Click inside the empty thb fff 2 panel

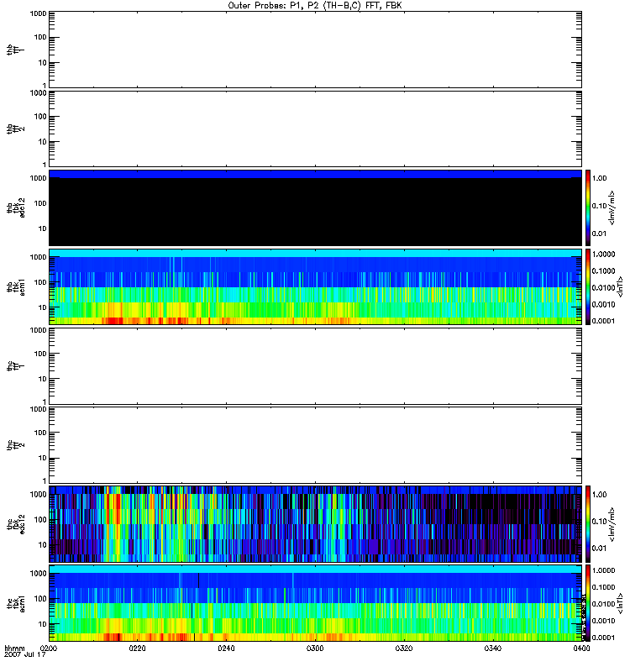(315, 128)
